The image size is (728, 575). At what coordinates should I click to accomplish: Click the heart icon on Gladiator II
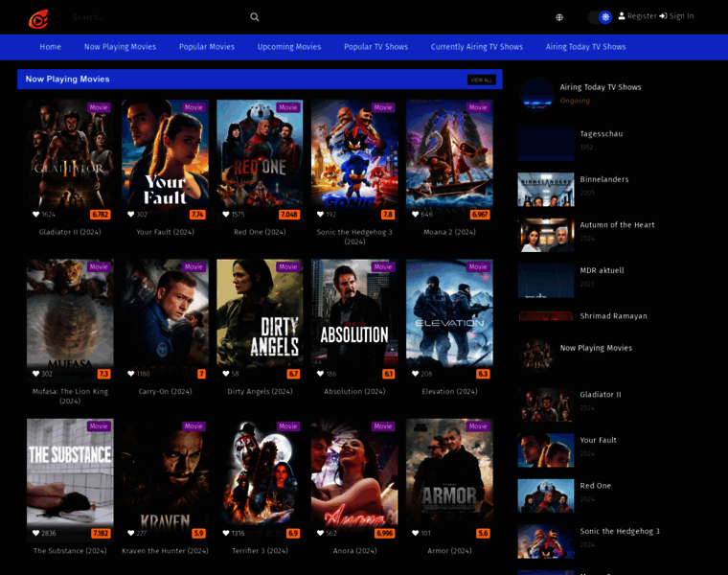[x=36, y=214]
